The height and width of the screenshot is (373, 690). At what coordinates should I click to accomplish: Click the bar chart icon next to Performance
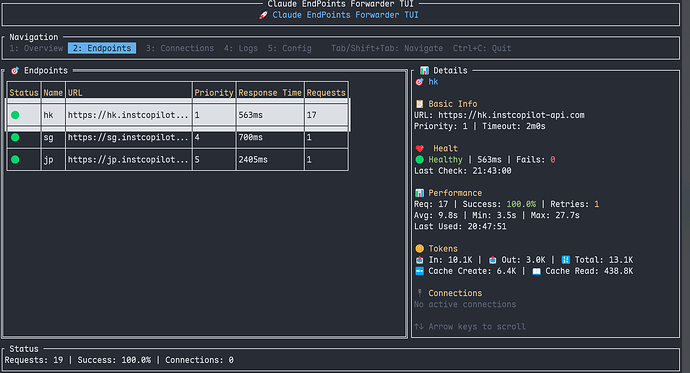419,193
